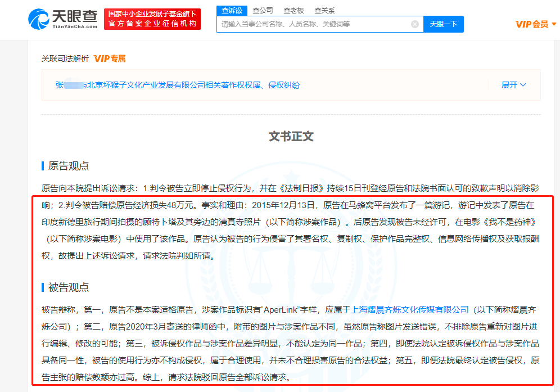Open the VIP会员 menu
560x392 pixels.
click(x=532, y=24)
